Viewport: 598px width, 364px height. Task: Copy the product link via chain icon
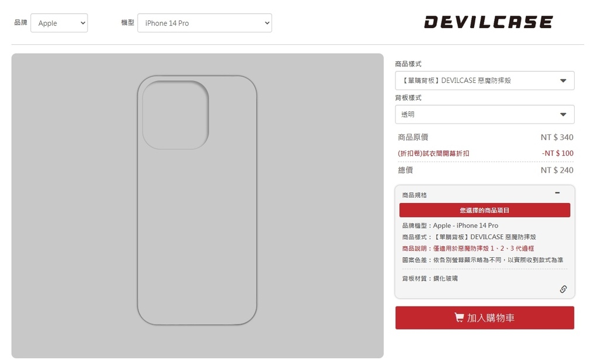[563, 289]
